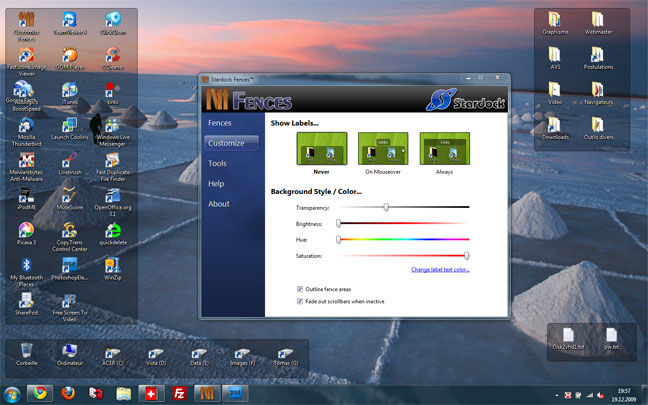Open the Customize Fences desktop shortcut
The height and width of the screenshot is (405, 648).
coord(26,26)
